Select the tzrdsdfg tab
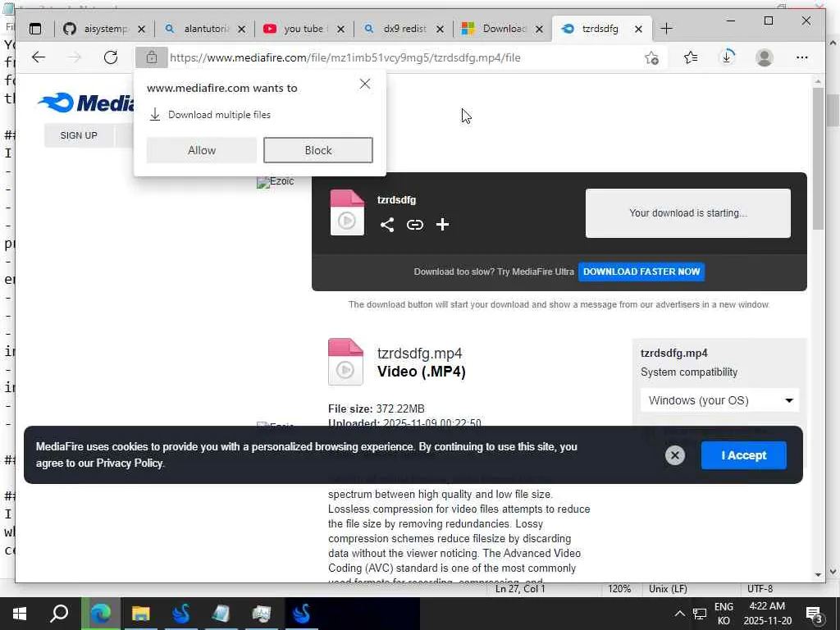This screenshot has width=840, height=630. point(599,29)
